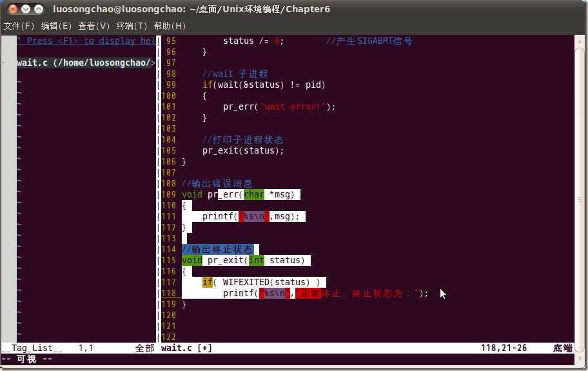Click the //产生SIGABRT信号 comment
The width and height of the screenshot is (588, 371).
click(369, 41)
